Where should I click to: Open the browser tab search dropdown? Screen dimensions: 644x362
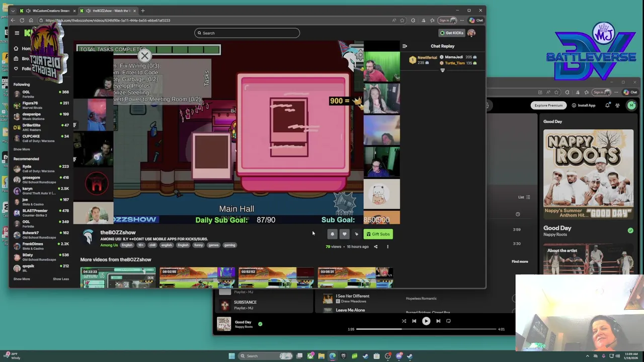(x=13, y=11)
